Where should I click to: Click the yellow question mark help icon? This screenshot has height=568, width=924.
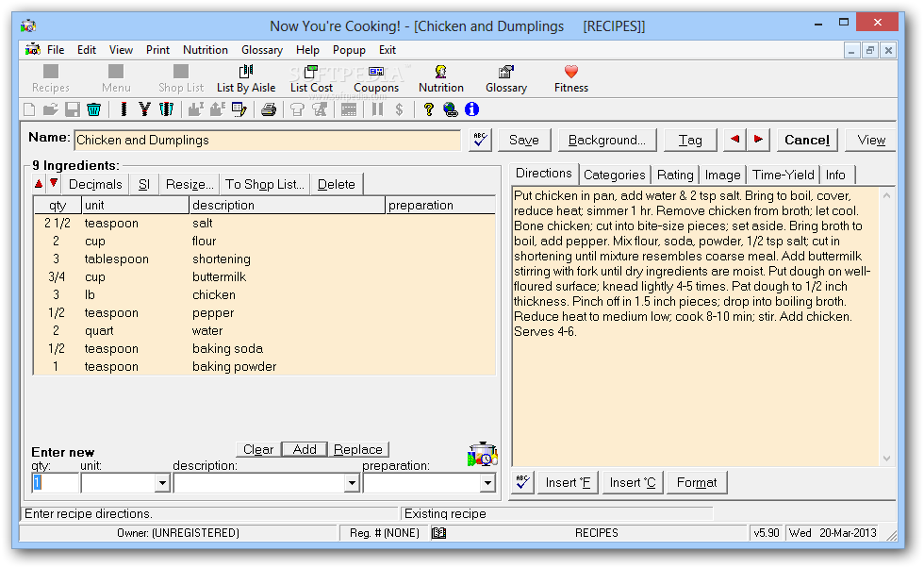[428, 109]
